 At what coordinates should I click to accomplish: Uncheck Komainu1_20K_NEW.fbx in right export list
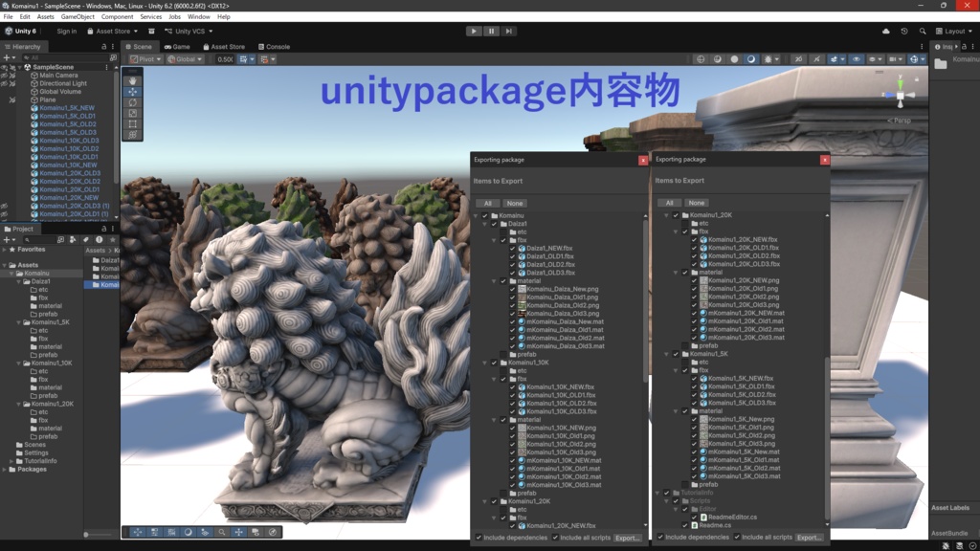(694, 239)
